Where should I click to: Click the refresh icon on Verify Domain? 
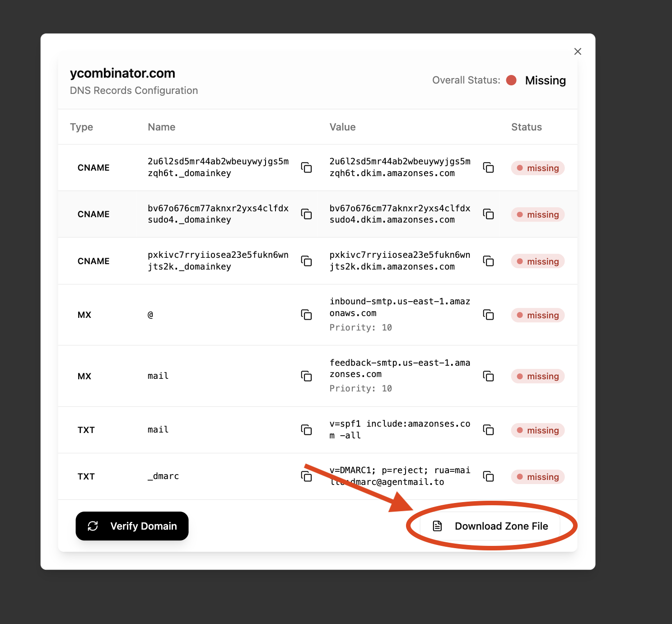click(93, 526)
